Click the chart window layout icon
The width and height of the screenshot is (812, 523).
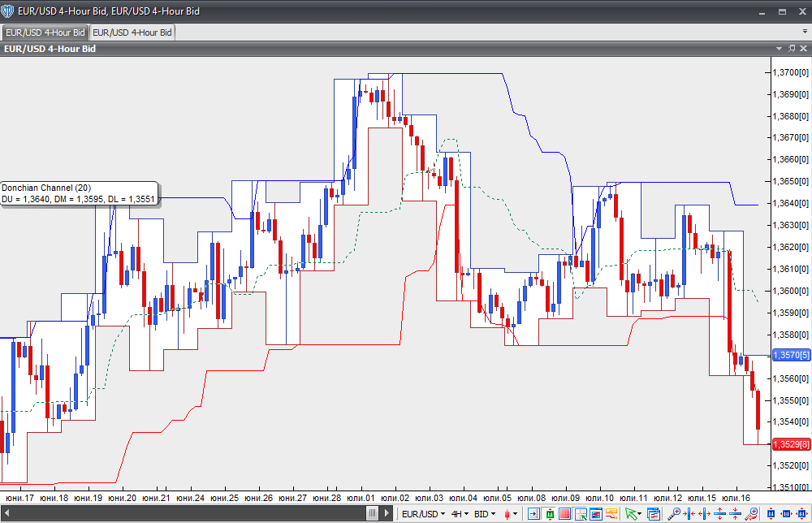pyautogui.click(x=596, y=514)
